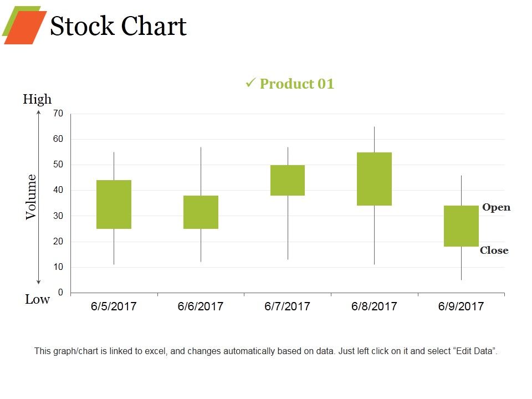Select the 6/8/2017 green candlestick box

click(x=375, y=179)
